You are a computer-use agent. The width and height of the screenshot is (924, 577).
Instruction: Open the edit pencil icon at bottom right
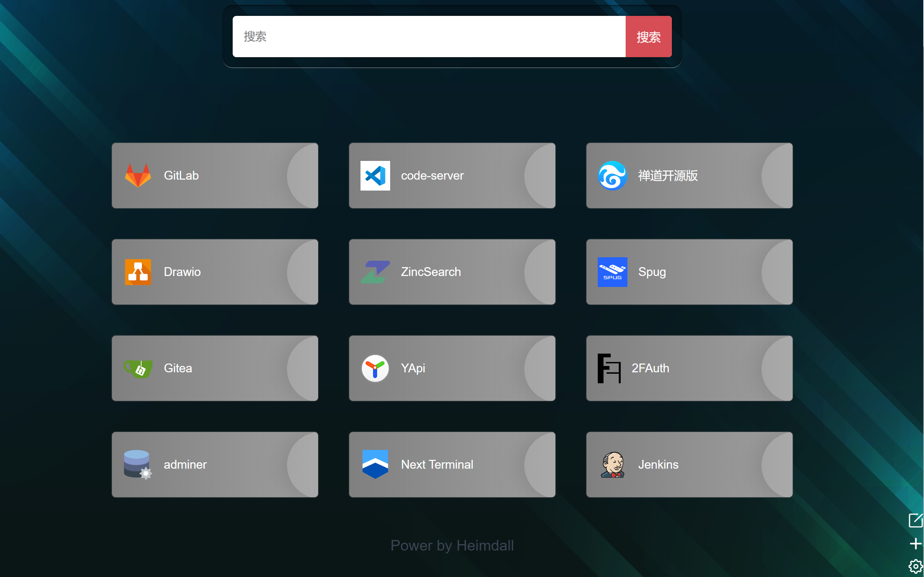click(x=916, y=520)
